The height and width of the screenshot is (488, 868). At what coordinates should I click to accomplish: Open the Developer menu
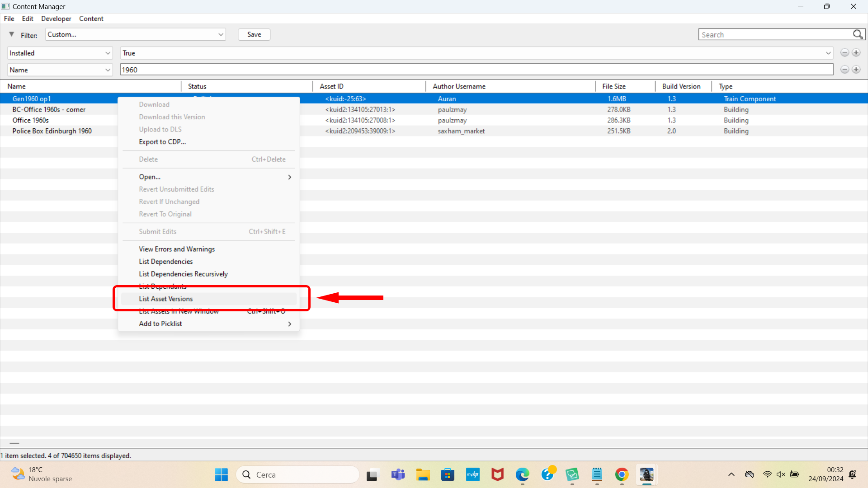(x=56, y=19)
